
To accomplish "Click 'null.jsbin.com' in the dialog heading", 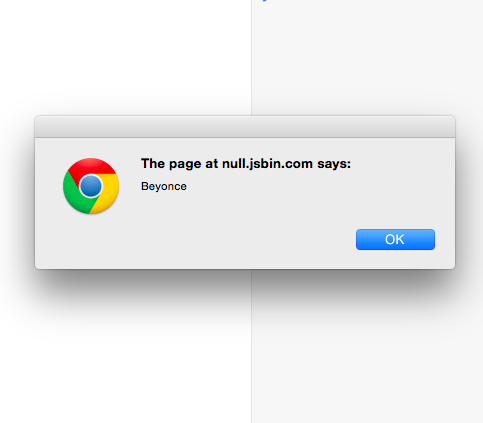I will click(x=267, y=164).
